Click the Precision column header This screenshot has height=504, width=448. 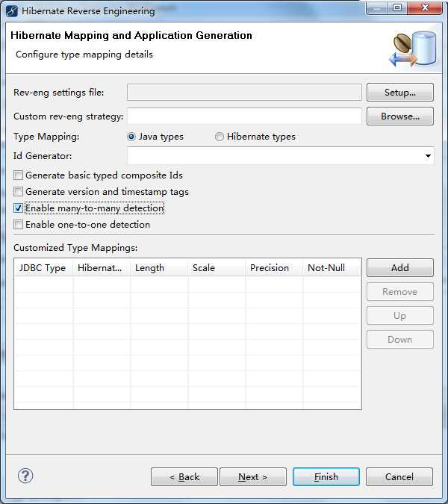click(275, 268)
